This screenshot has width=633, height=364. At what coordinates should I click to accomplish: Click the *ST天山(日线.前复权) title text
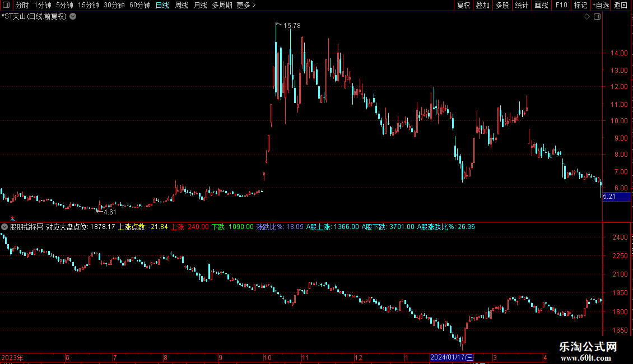point(34,17)
